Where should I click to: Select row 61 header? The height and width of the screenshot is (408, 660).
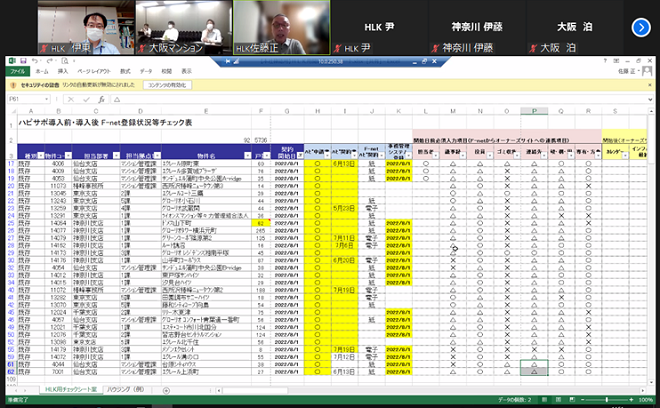point(11,364)
